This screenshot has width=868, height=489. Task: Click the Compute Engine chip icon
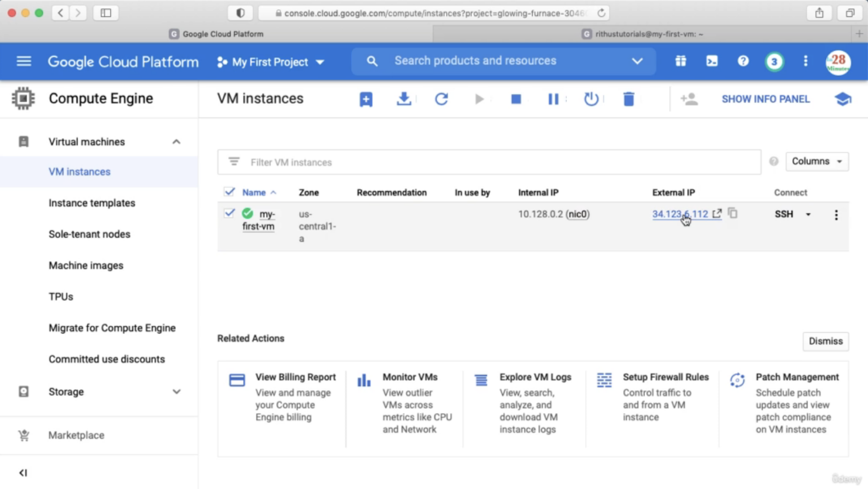pyautogui.click(x=23, y=98)
